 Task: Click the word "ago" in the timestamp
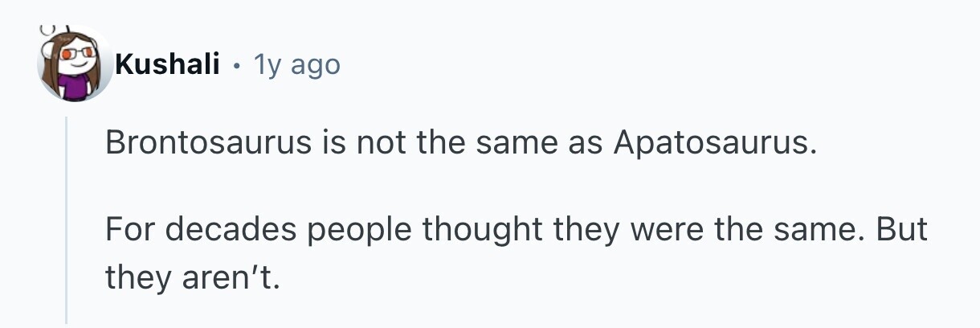point(315,66)
